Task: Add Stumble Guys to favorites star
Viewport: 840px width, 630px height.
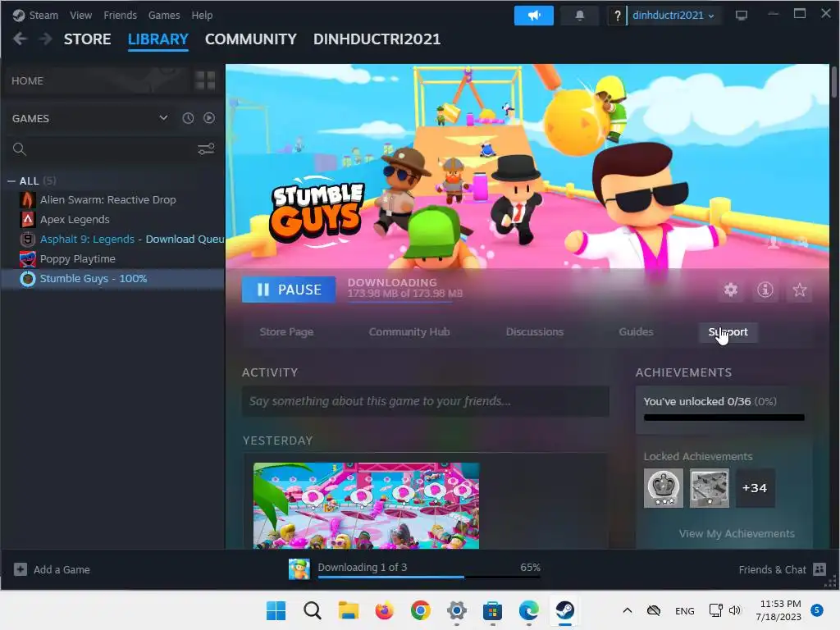Action: point(799,290)
